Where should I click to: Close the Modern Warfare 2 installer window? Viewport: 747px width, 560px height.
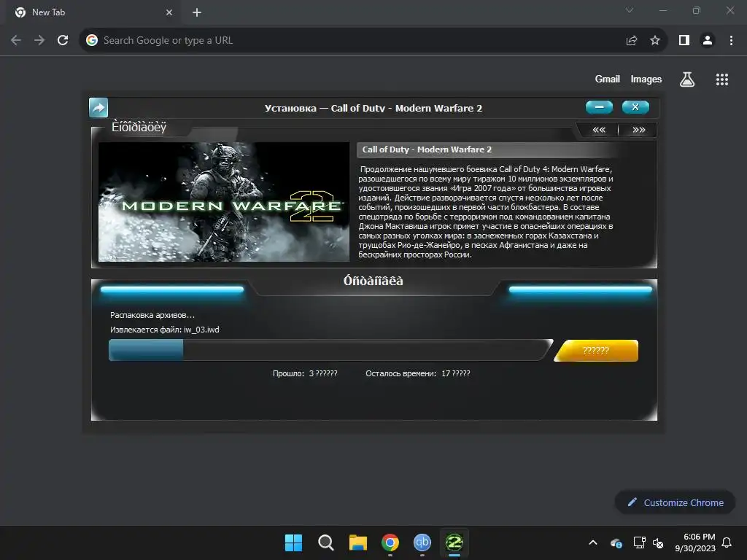(x=635, y=107)
